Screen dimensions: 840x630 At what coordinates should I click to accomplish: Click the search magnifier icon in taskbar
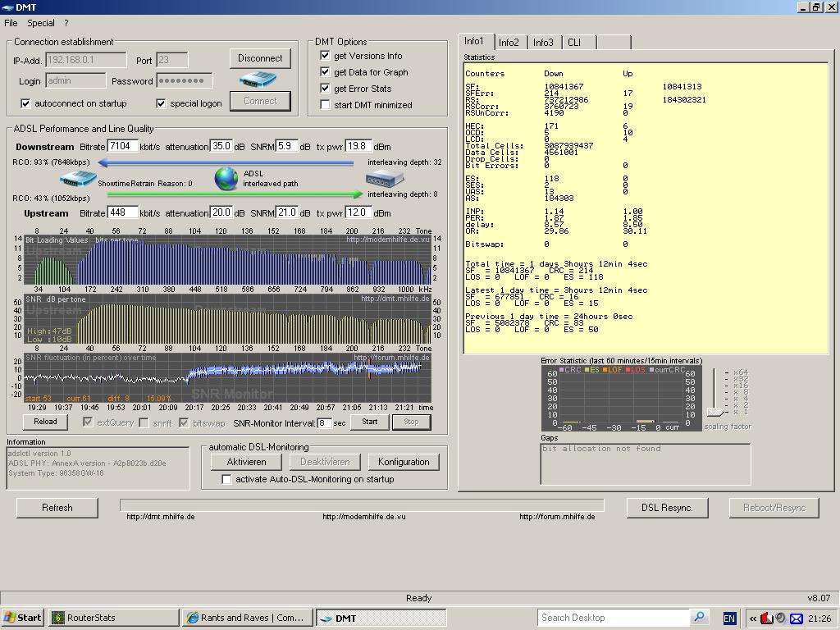pos(699,618)
